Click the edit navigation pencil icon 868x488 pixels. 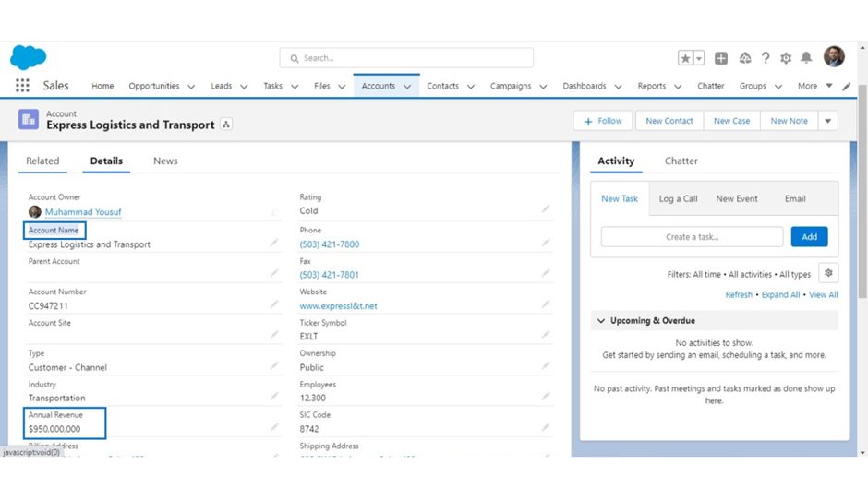point(846,87)
